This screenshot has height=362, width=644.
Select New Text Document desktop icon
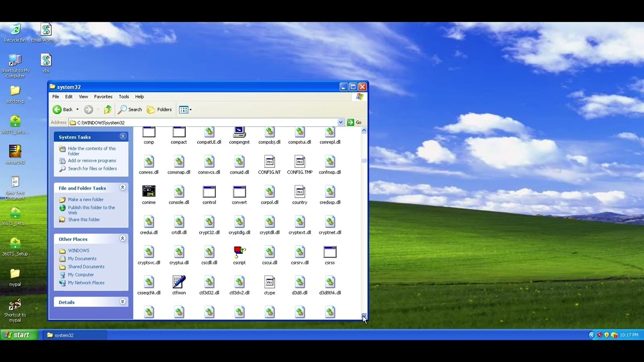(x=15, y=189)
